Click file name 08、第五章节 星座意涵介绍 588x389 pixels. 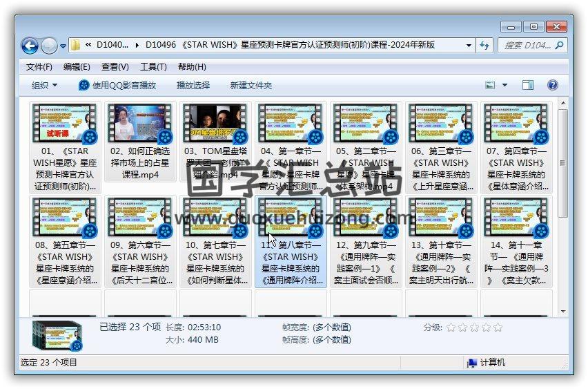(x=65, y=263)
